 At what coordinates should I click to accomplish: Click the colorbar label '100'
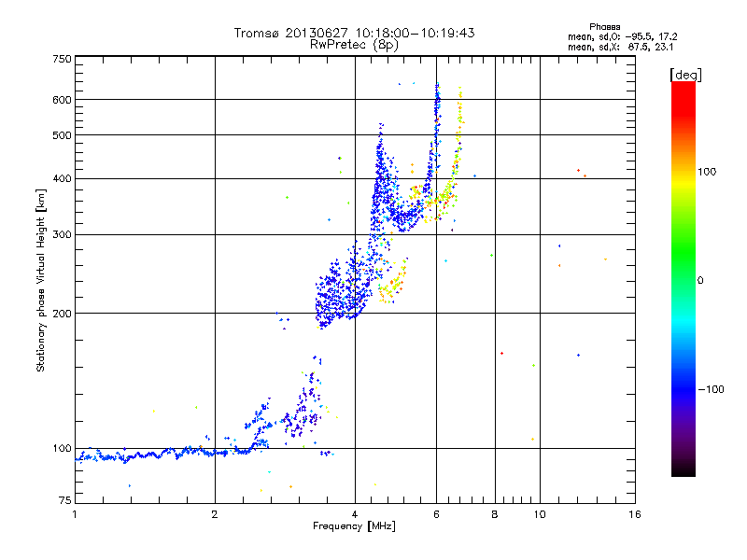[707, 172]
